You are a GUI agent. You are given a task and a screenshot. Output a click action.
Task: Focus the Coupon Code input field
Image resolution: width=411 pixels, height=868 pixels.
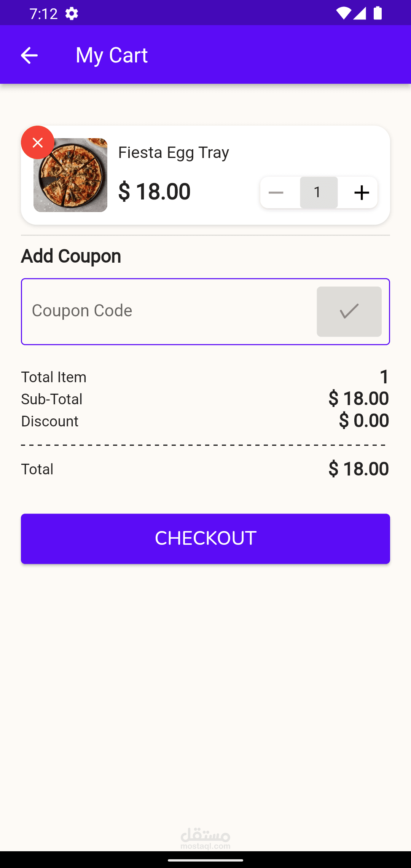167,311
